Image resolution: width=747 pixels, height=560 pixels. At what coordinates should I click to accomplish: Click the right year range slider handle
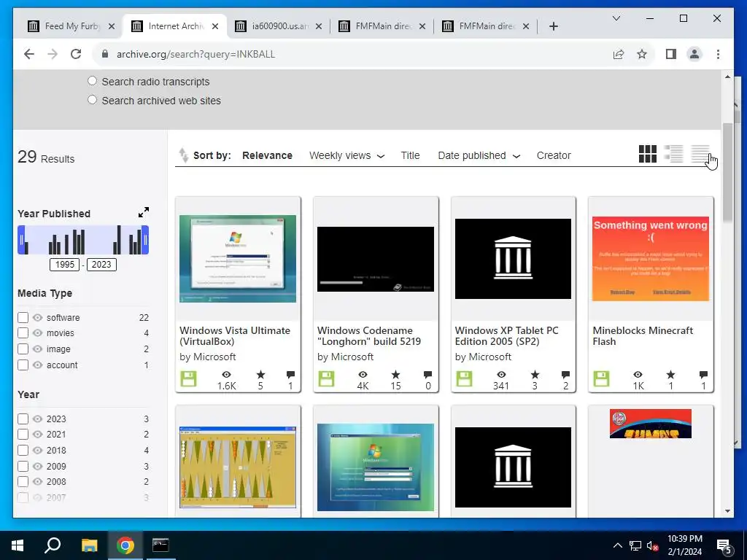146,240
